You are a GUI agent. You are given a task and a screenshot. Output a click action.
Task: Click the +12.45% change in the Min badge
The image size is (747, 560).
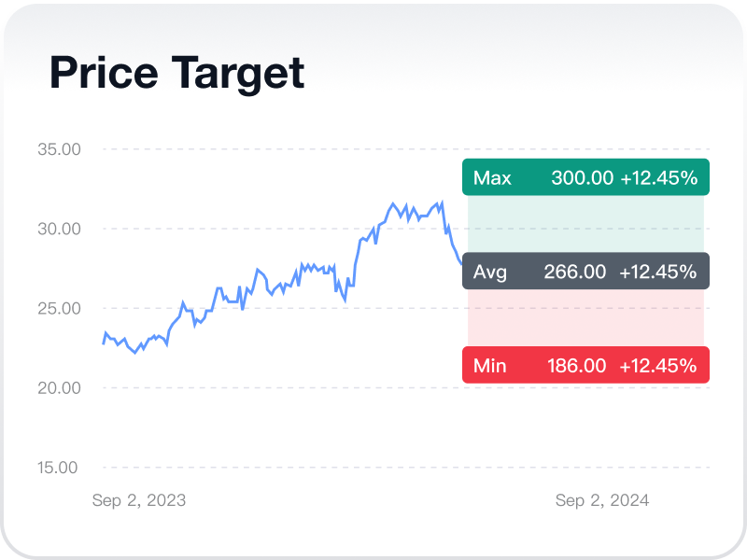pos(658,365)
